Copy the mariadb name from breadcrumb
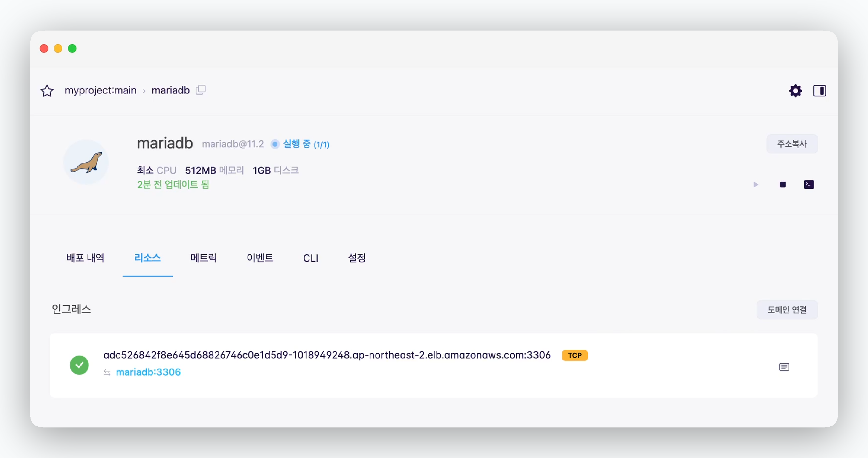The image size is (868, 458). pos(200,90)
